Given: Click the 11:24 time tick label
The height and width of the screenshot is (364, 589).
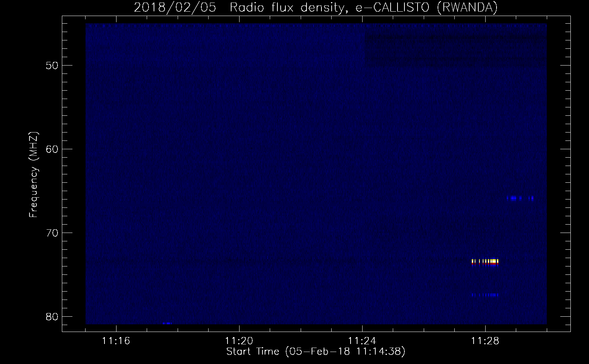Looking at the screenshot, I should point(362,341).
